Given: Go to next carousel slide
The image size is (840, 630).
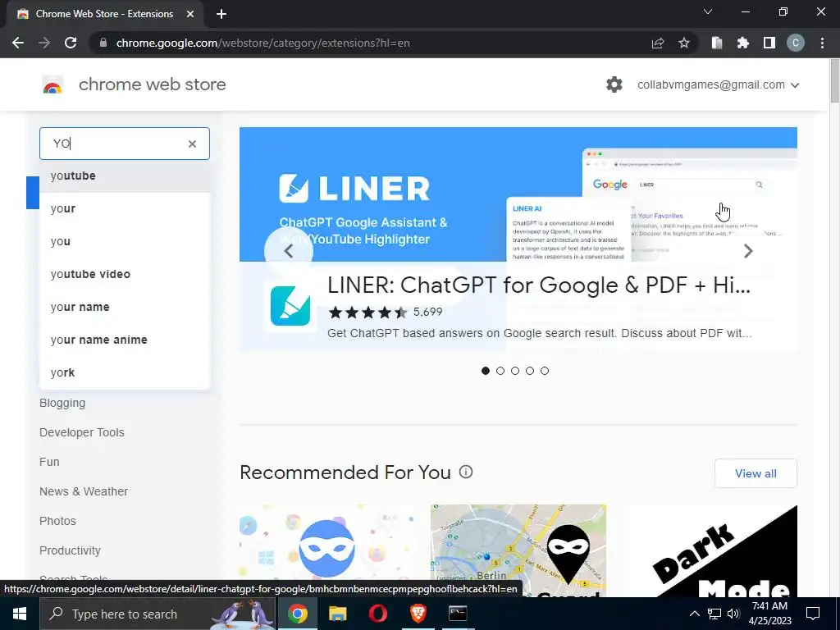Looking at the screenshot, I should [748, 251].
